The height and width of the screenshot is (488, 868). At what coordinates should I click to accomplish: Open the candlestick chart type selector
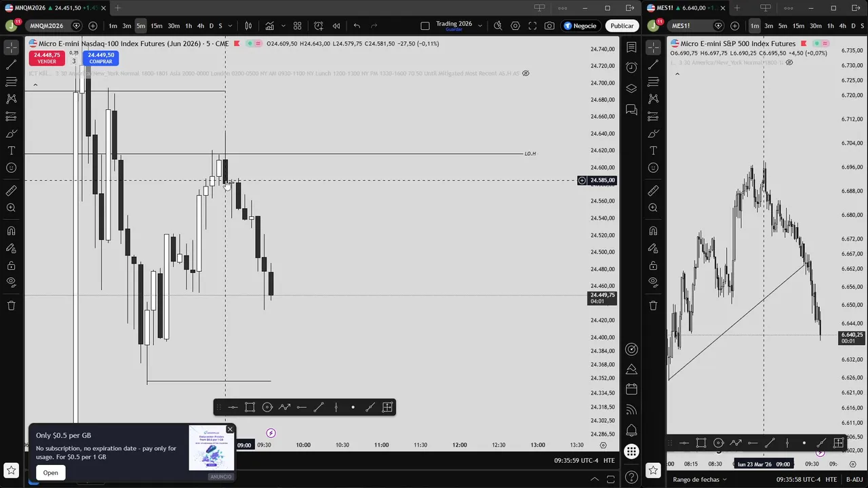248,26
